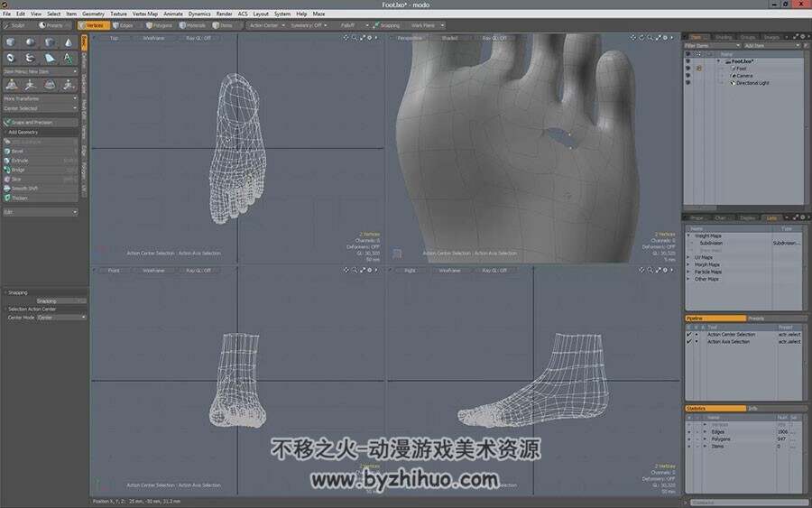This screenshot has height=508, width=812.
Task: Select Edges selection mode
Action: [124, 25]
